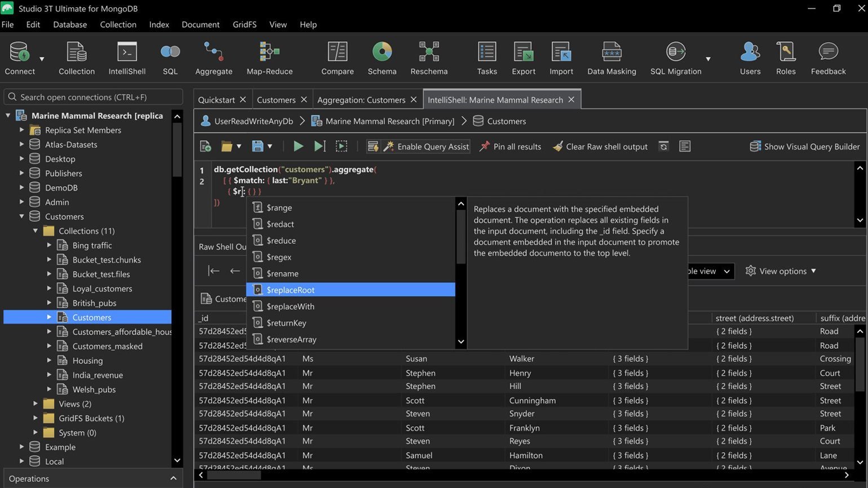Open the Aggregate editor tool

point(214,58)
